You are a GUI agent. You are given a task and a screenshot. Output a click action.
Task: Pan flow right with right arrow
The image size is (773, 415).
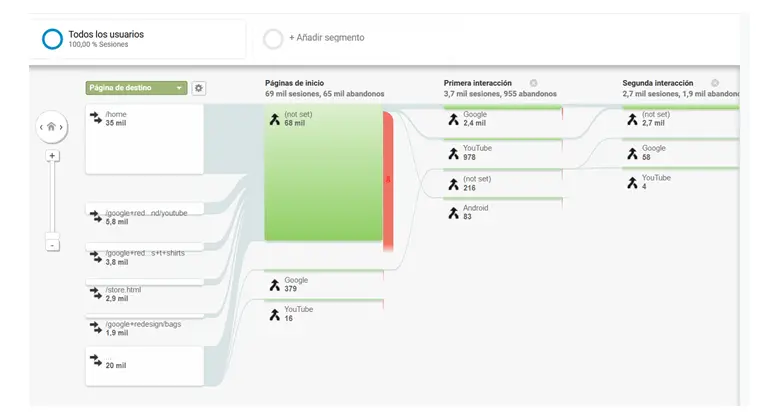(64, 127)
